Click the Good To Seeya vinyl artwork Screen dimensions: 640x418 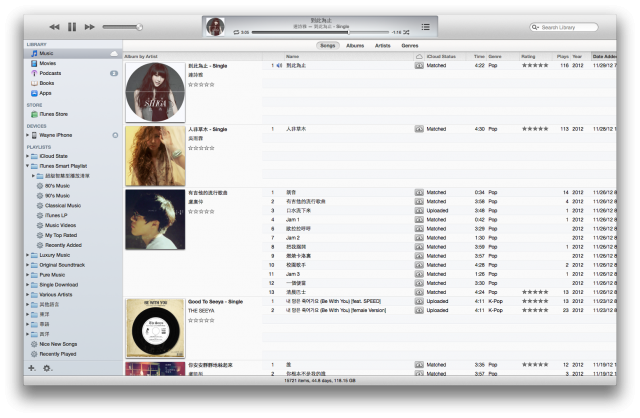[x=155, y=328]
